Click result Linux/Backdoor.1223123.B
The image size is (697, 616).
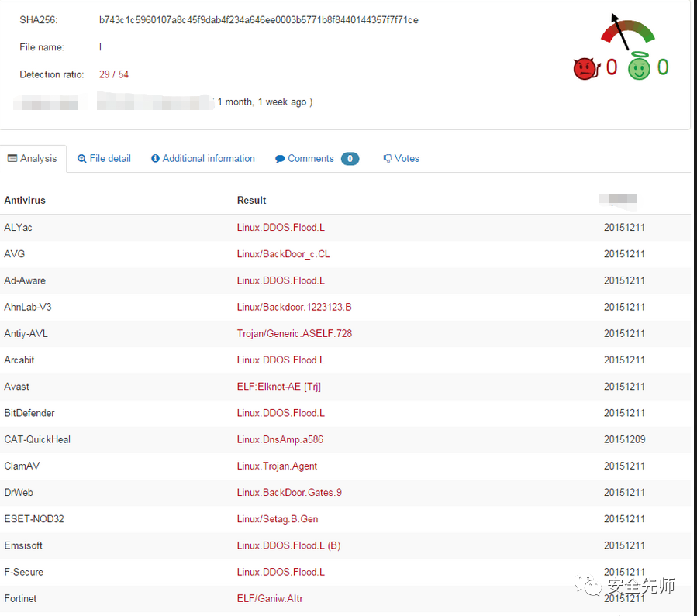tap(295, 307)
